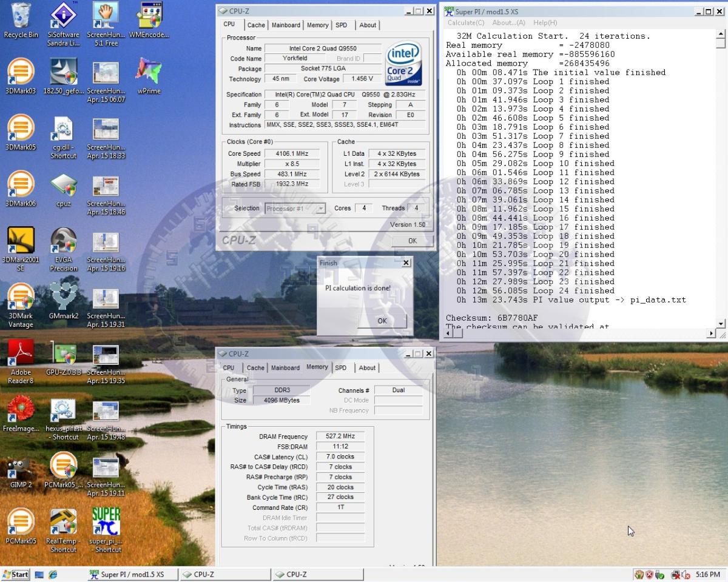The width and height of the screenshot is (728, 582).
Task: Select the RealTemp shortcut icon
Action: click(x=63, y=532)
